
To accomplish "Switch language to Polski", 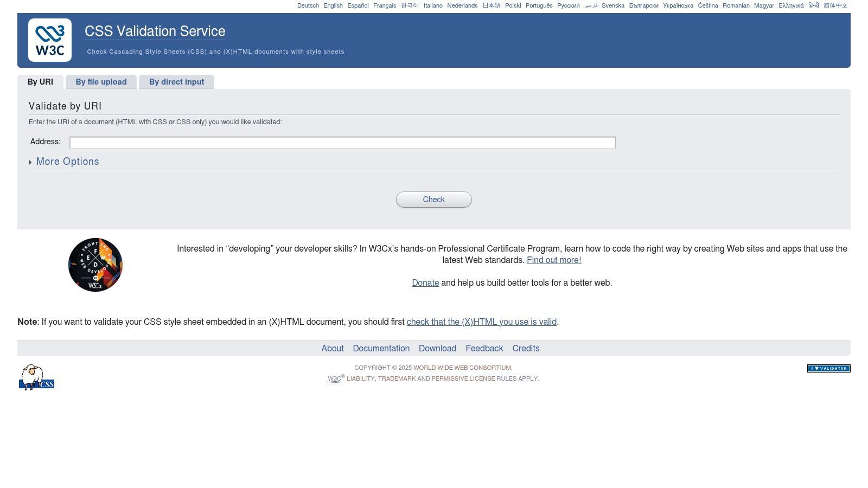I will click(513, 5).
